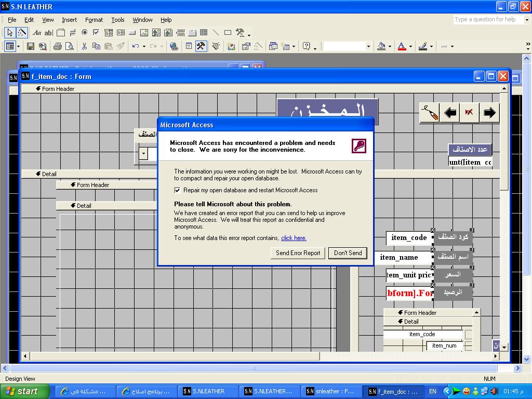Click the Send Error Report button
The image size is (532, 399).
298,253
